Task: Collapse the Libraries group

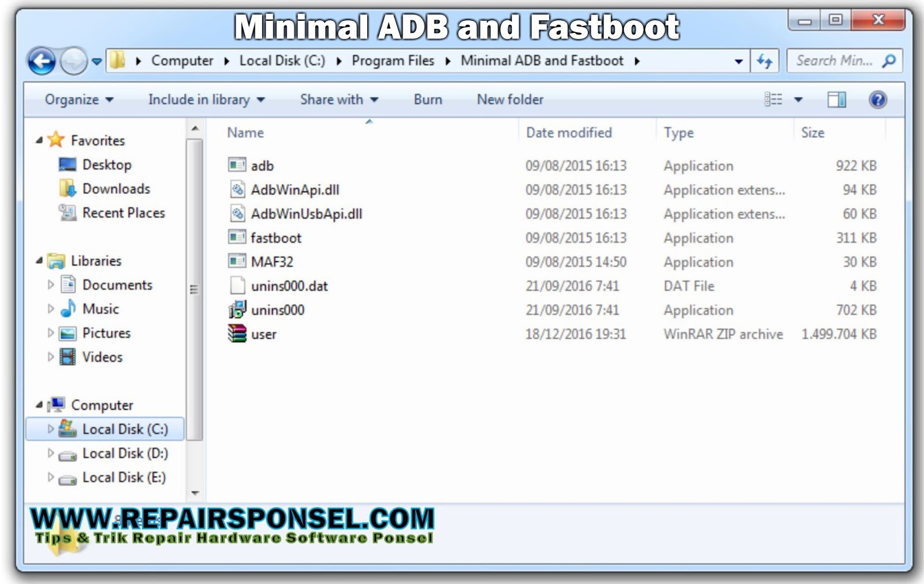Action: point(39,261)
